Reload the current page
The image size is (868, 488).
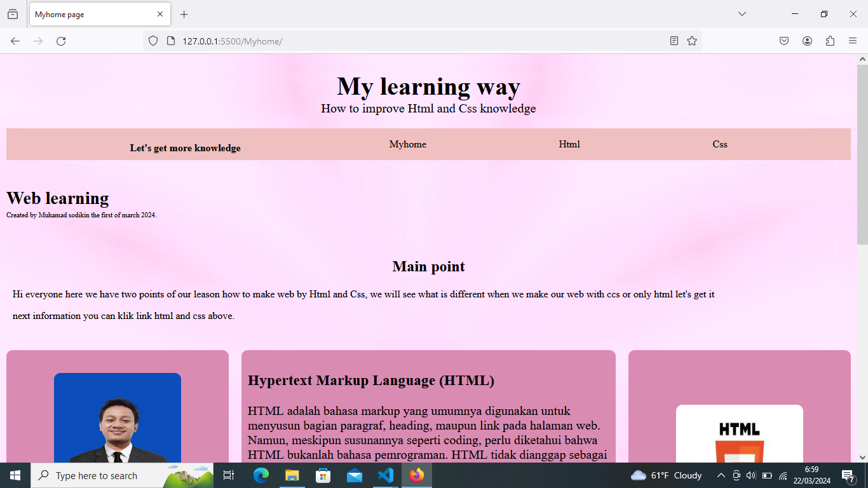61,41
